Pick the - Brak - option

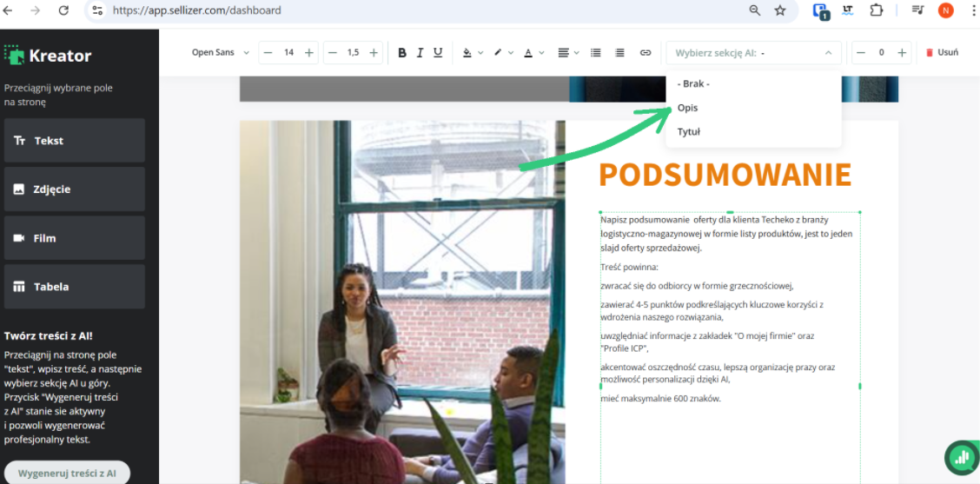pos(693,83)
